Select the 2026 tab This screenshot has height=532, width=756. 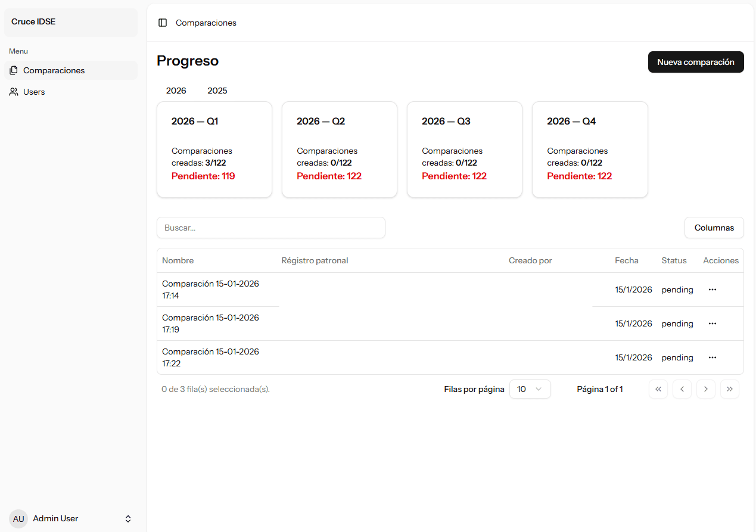pos(176,91)
